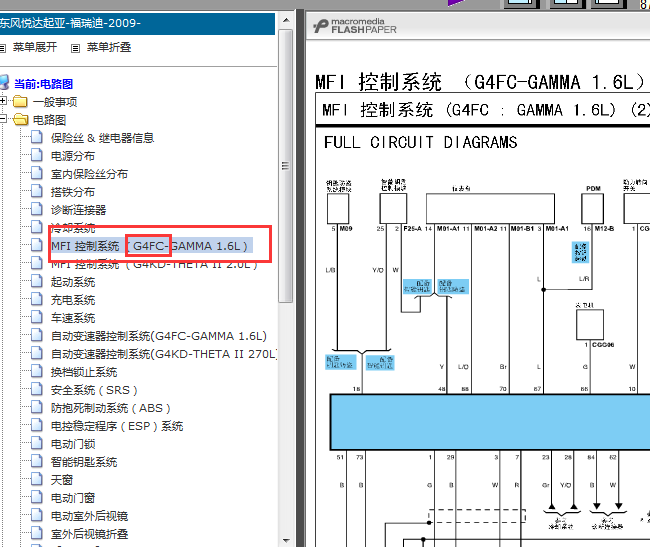Open the 充电系统 diagram
This screenshot has width=650, height=547.
coord(73,300)
